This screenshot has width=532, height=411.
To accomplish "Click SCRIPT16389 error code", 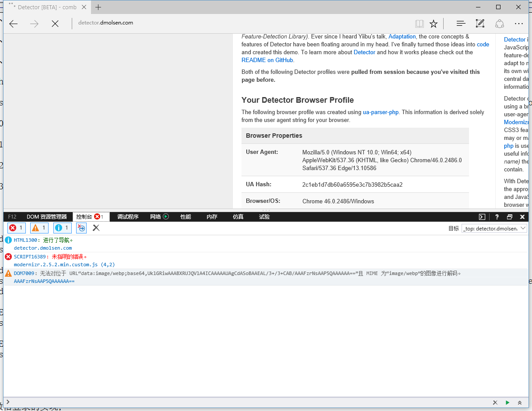I will 30,257.
